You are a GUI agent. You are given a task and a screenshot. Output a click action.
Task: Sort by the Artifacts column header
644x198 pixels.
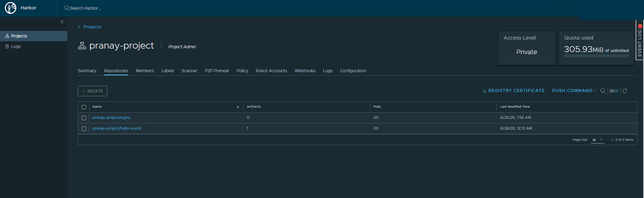coord(254,107)
